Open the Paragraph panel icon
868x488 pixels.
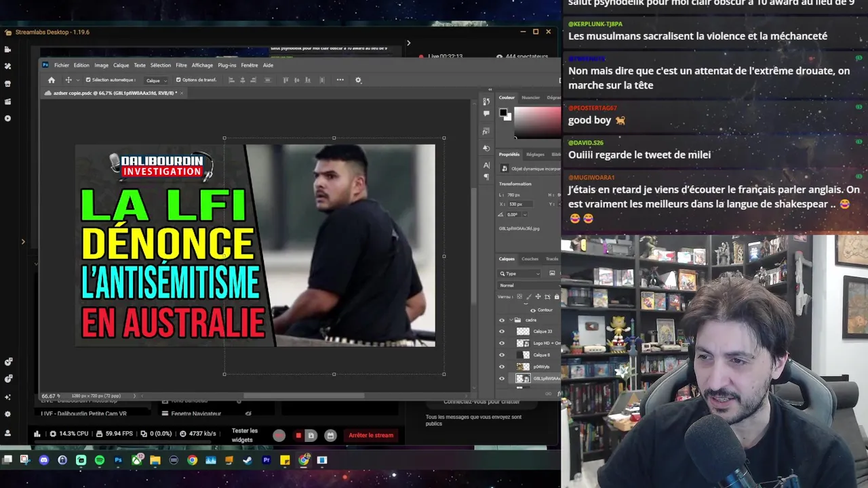click(x=486, y=177)
